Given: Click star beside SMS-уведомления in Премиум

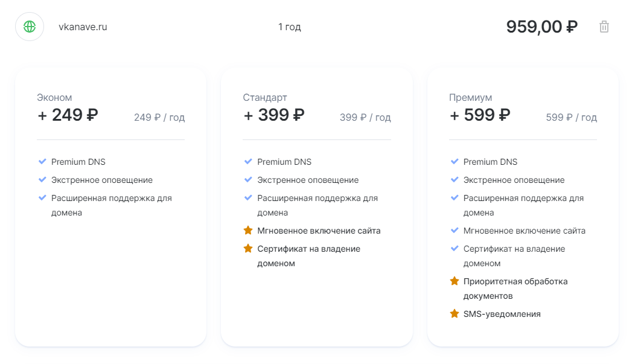Looking at the screenshot, I should click(x=455, y=314).
